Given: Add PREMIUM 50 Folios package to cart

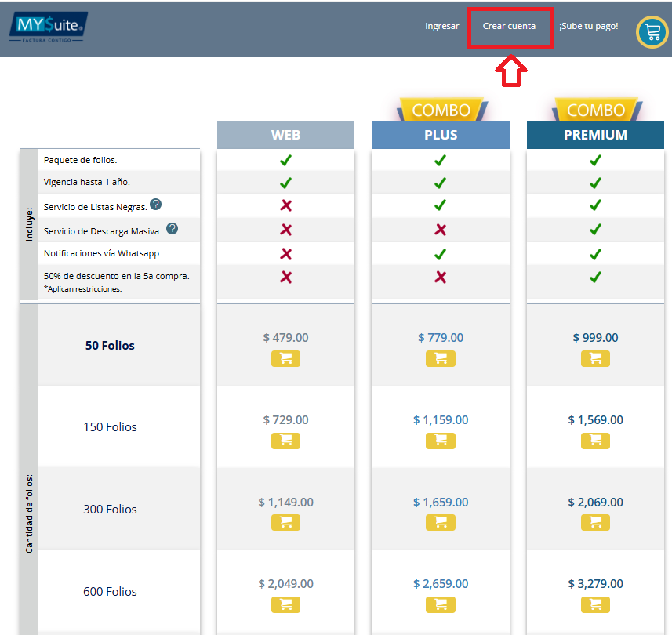Looking at the screenshot, I should point(595,358).
